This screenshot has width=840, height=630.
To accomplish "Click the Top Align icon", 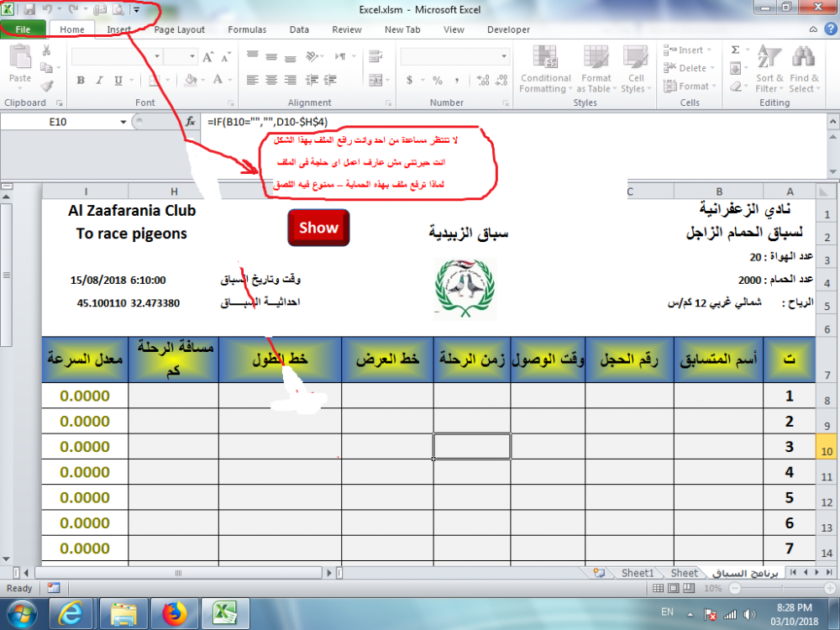I will 252,55.
